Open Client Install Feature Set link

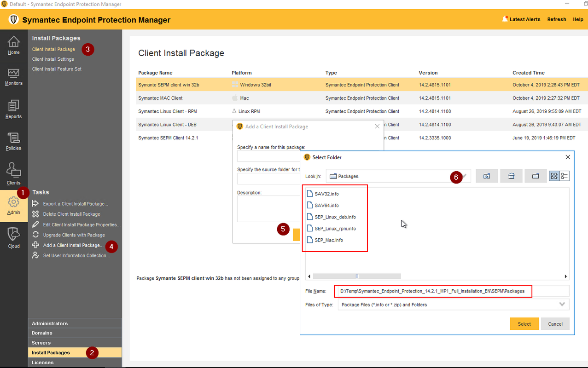[x=57, y=69]
